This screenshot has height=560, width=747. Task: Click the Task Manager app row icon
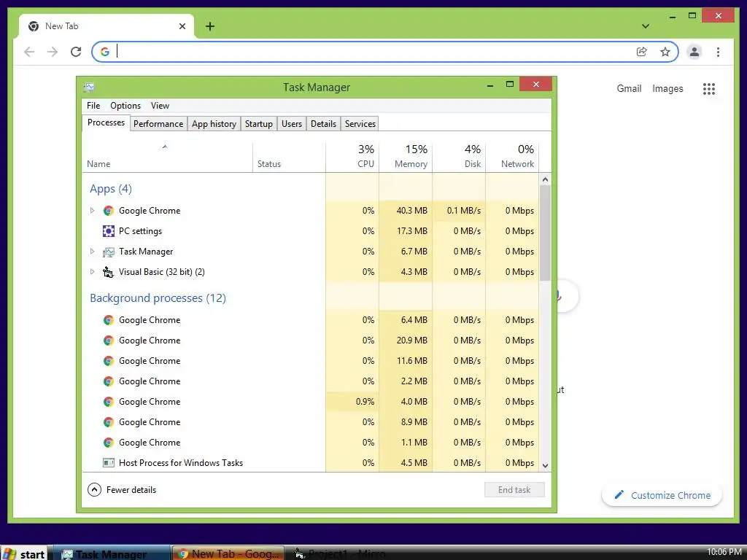pos(109,252)
